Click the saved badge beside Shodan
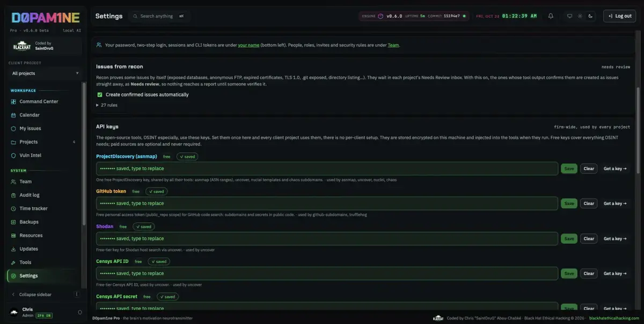The width and height of the screenshot is (644, 324). tap(143, 227)
